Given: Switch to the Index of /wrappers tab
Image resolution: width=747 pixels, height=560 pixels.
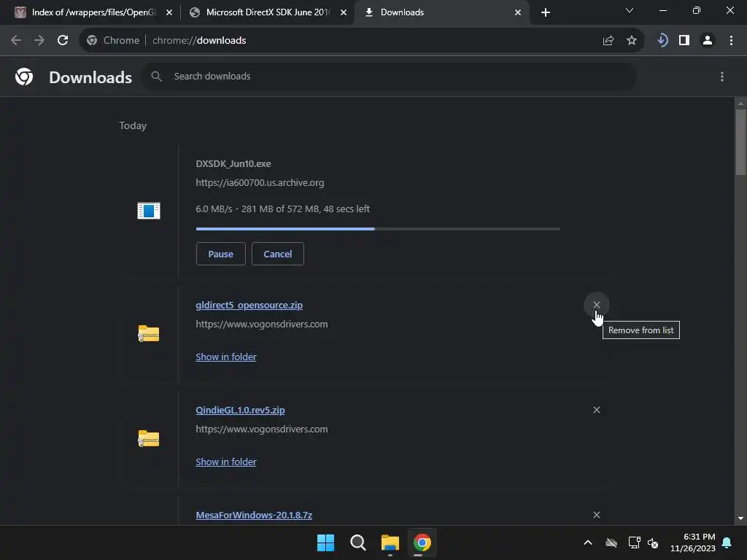Looking at the screenshot, I should (x=93, y=12).
